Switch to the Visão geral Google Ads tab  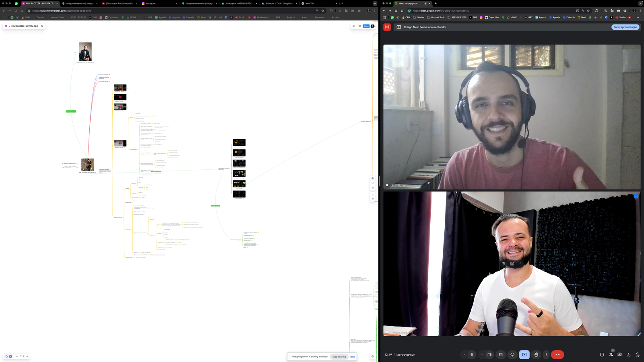tap(239, 3)
